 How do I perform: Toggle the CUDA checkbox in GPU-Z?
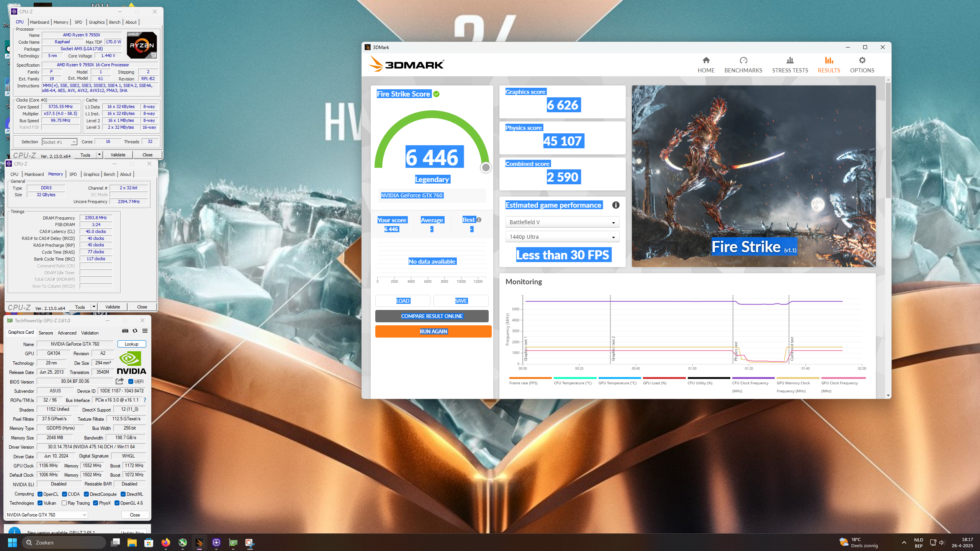64,494
